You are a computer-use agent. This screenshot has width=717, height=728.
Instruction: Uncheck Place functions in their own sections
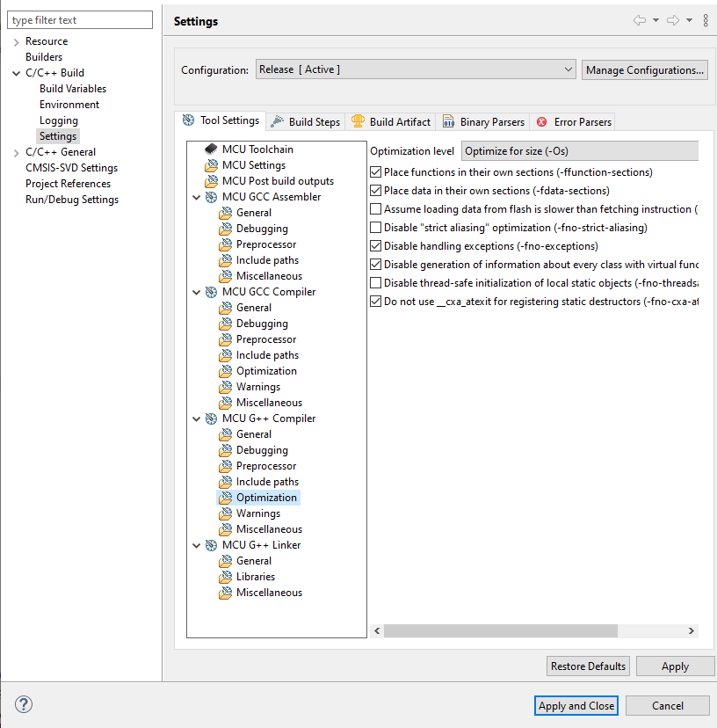(375, 172)
